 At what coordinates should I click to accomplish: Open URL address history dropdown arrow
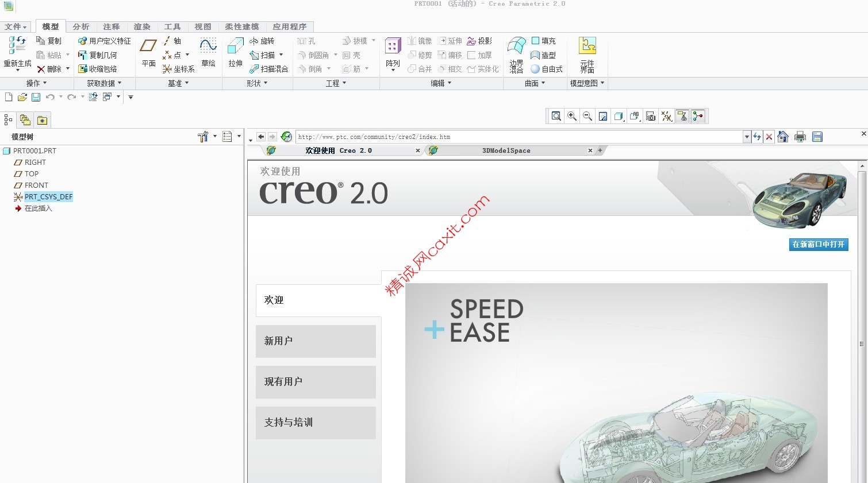[747, 137]
